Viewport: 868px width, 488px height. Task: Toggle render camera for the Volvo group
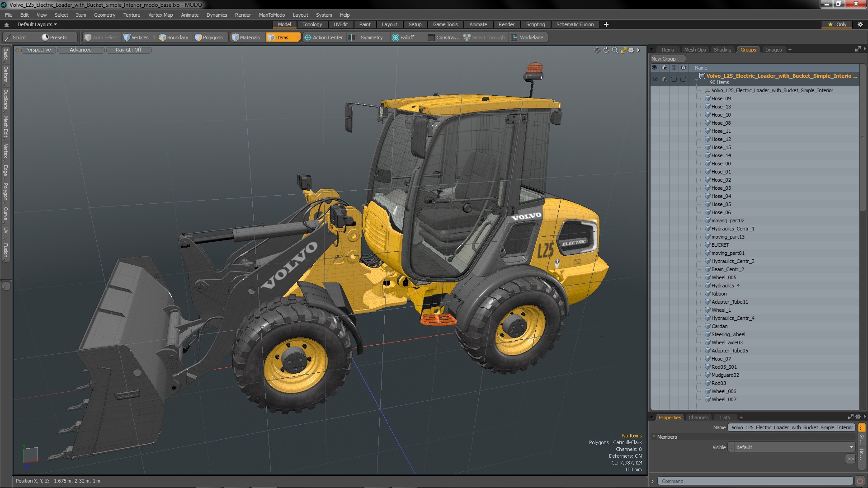point(664,79)
